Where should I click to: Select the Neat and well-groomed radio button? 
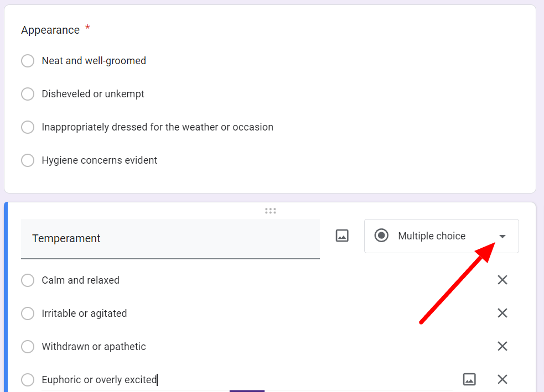point(28,61)
